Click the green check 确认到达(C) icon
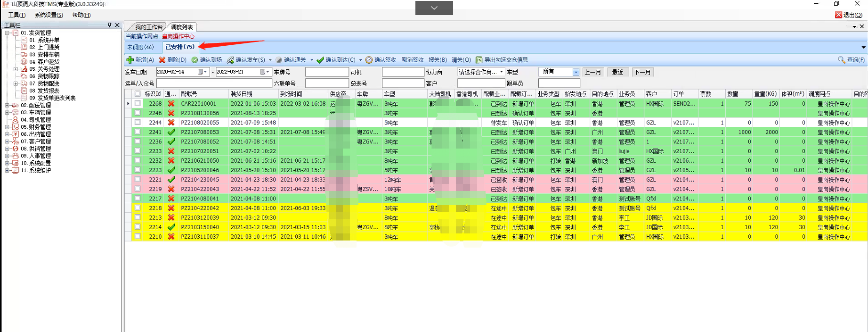This screenshot has height=332, width=868. pyautogui.click(x=320, y=60)
